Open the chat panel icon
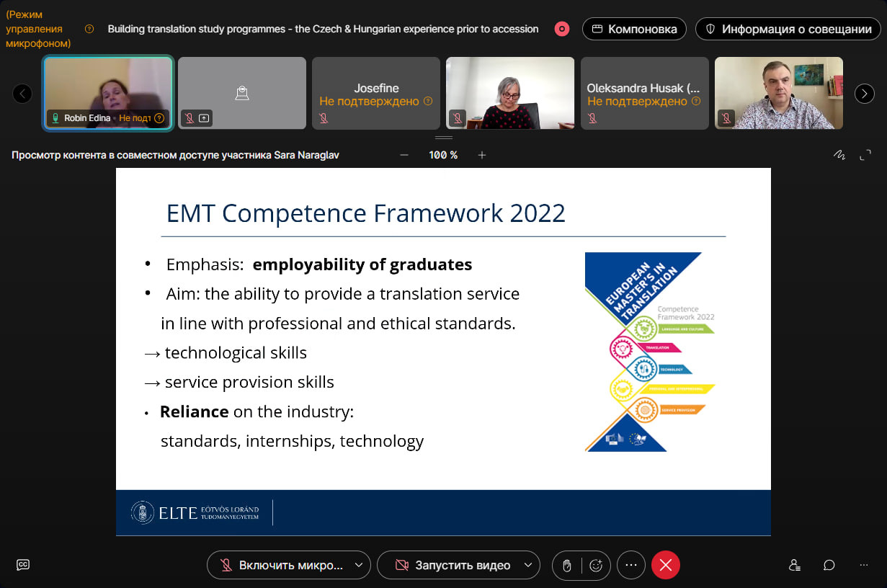Screen dimensions: 887x588 coord(829,565)
